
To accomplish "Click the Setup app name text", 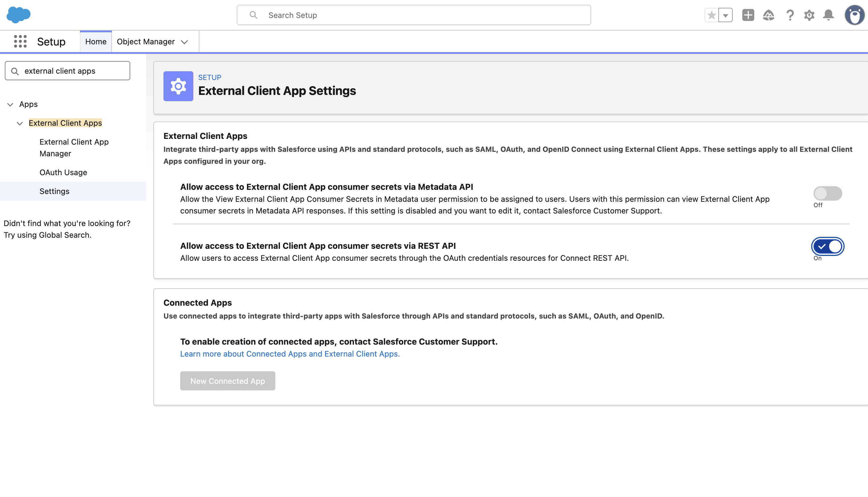I will [51, 42].
